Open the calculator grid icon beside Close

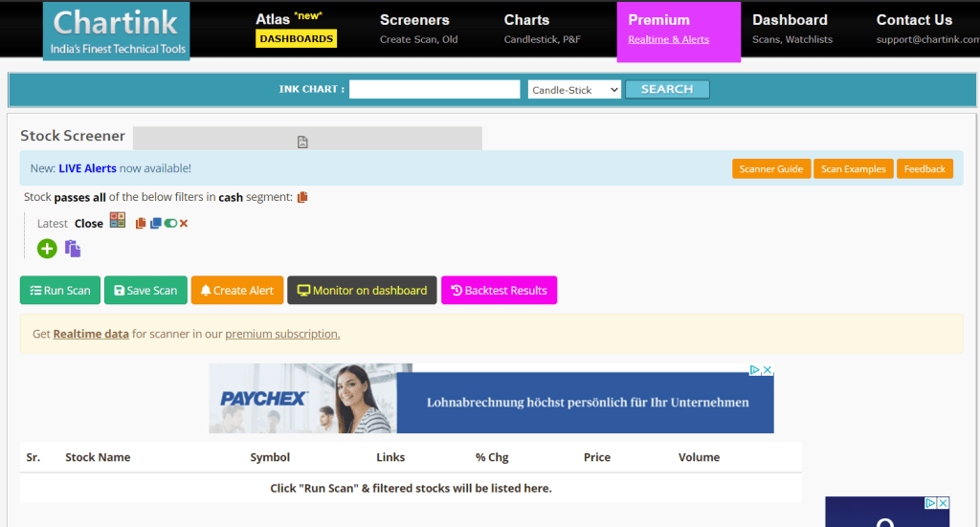118,220
